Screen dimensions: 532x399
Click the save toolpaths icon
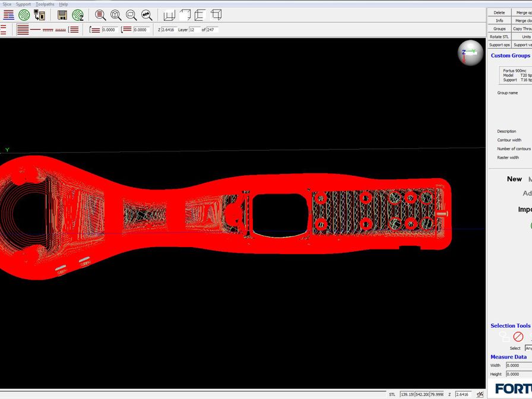click(x=61, y=15)
